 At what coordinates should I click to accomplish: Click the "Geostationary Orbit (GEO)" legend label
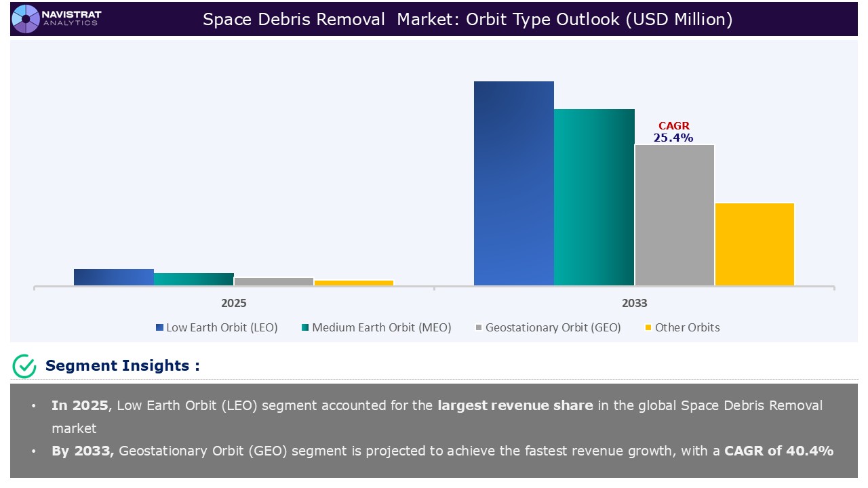pyautogui.click(x=553, y=328)
